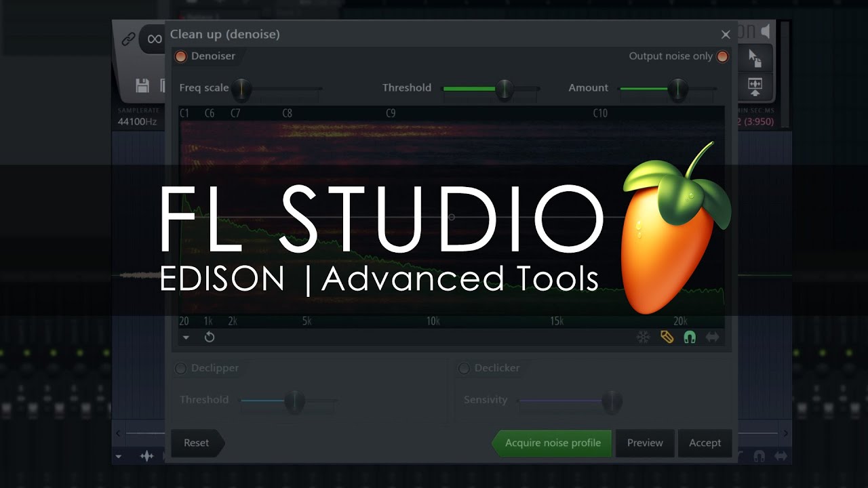Click the 15k frequency label

pos(557,321)
